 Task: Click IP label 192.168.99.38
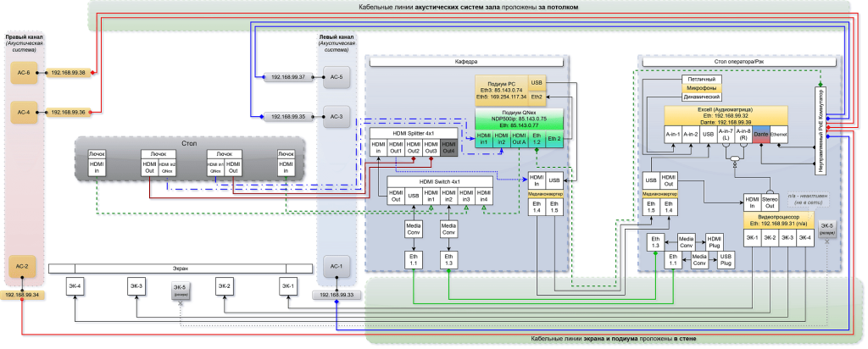click(x=70, y=74)
